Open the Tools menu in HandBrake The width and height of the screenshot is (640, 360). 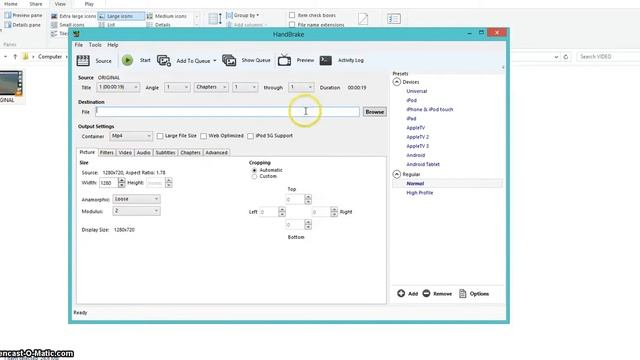[x=95, y=45]
